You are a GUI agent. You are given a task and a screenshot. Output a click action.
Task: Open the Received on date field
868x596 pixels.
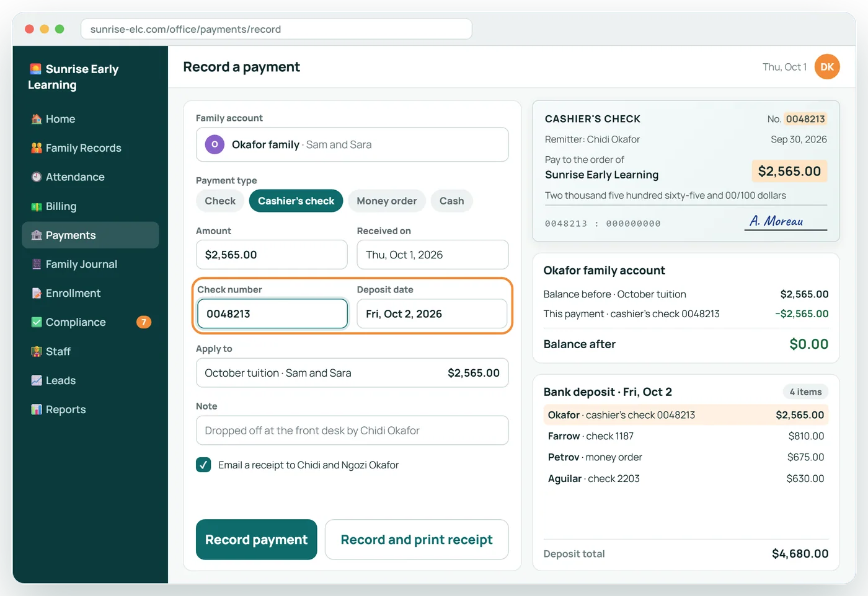click(x=433, y=255)
